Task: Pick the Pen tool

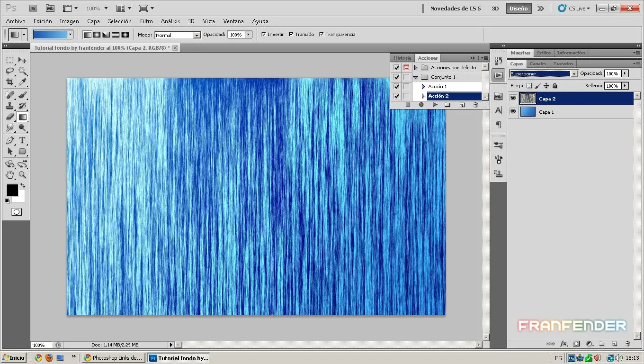Action: [x=10, y=140]
